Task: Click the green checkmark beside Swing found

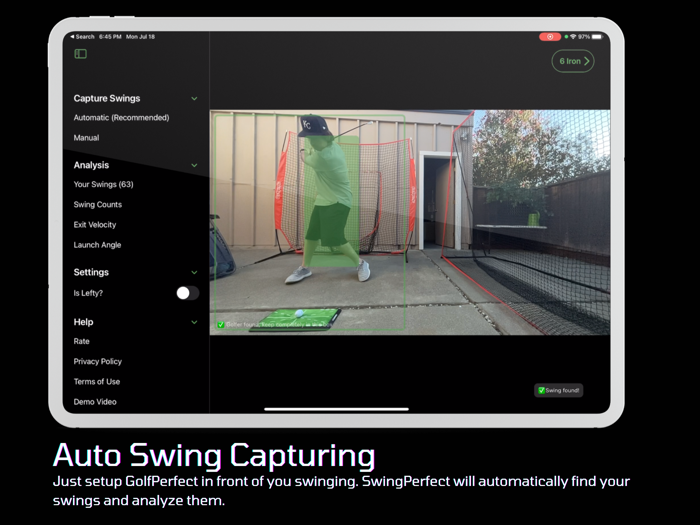Action: (x=541, y=390)
